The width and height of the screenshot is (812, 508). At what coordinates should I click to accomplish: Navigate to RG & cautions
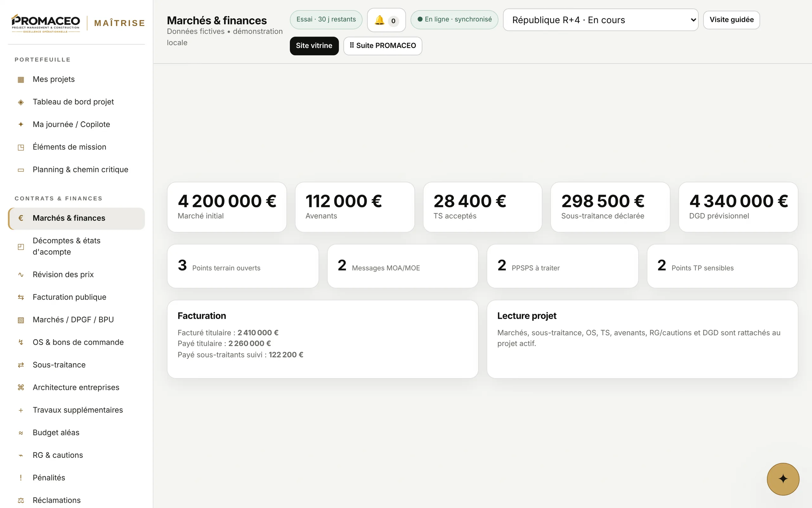click(76, 455)
